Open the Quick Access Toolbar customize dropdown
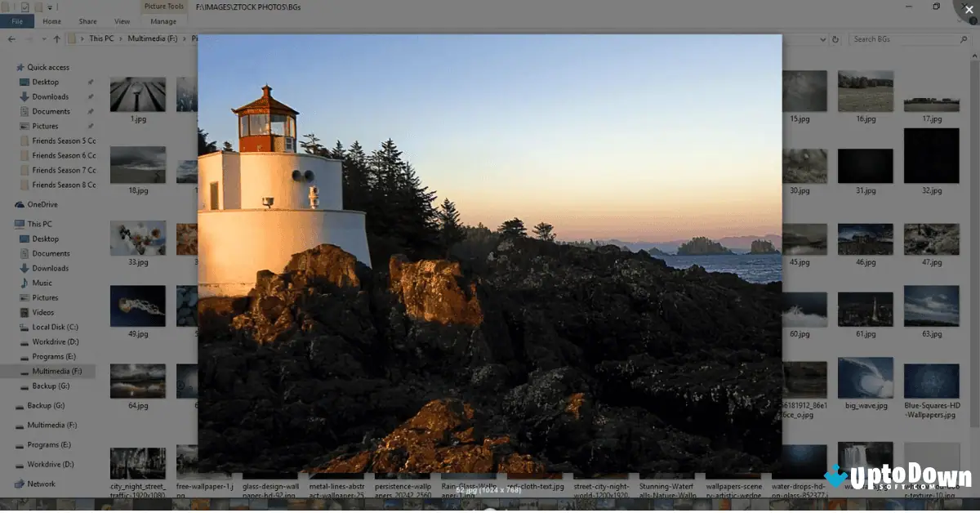 tap(50, 7)
